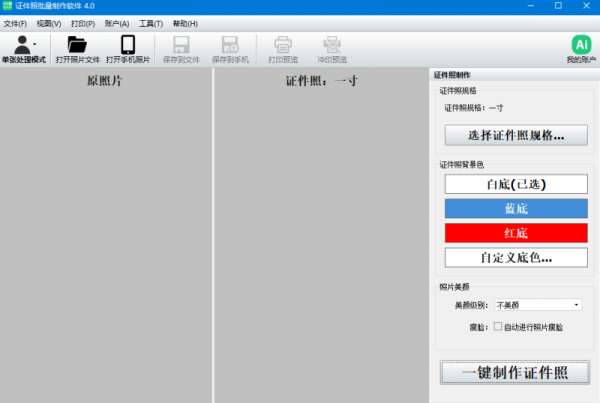The width and height of the screenshot is (600, 403).
Task: Click the 保存到手机 icon
Action: click(x=230, y=45)
